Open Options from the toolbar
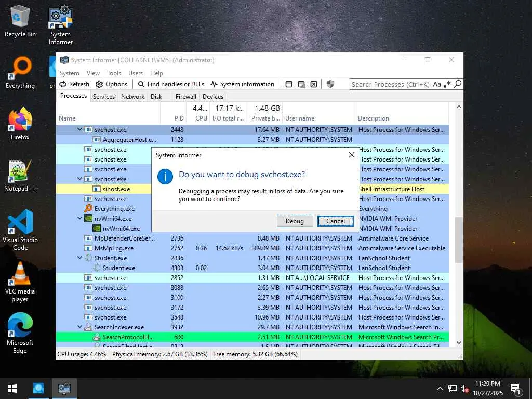Image resolution: width=532 pixels, height=399 pixels. click(112, 84)
